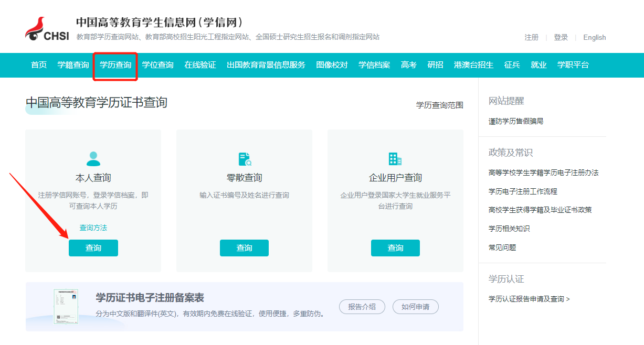Open 图像校对 navigation item
Viewport: 644px width, 345px height.
coord(332,65)
